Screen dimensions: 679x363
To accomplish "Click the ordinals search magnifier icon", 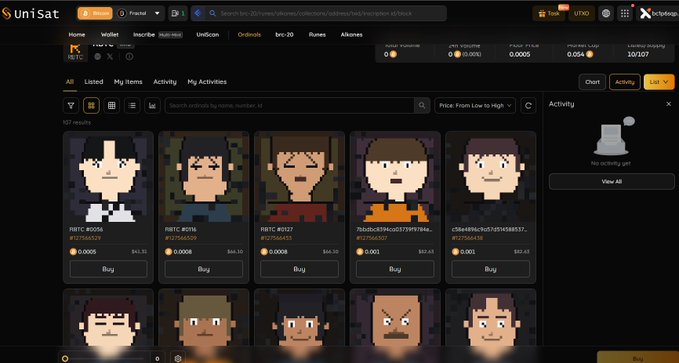I will click(x=421, y=106).
